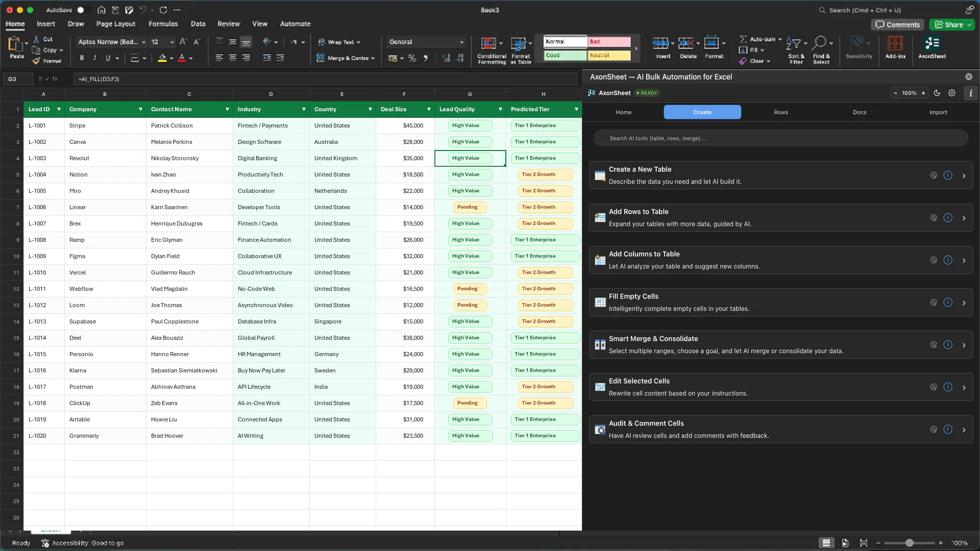This screenshot has height=551, width=980.
Task: Open the Paste clipboard icon
Action: tap(15, 45)
